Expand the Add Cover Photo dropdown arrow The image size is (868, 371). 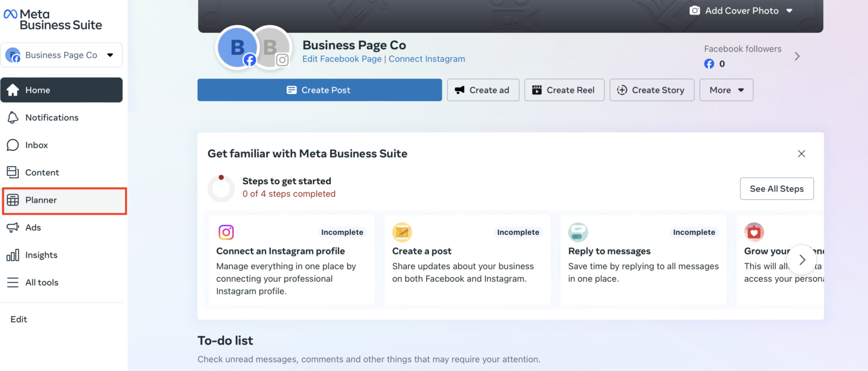click(789, 11)
